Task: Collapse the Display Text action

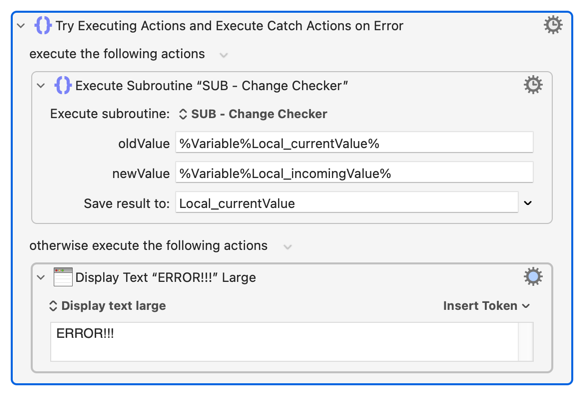Action: pos(41,278)
